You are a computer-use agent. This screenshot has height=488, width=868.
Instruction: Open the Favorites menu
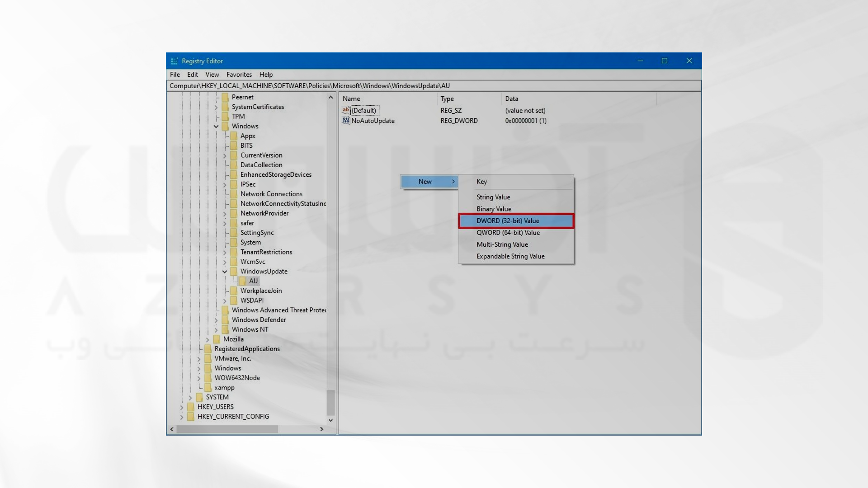(239, 75)
